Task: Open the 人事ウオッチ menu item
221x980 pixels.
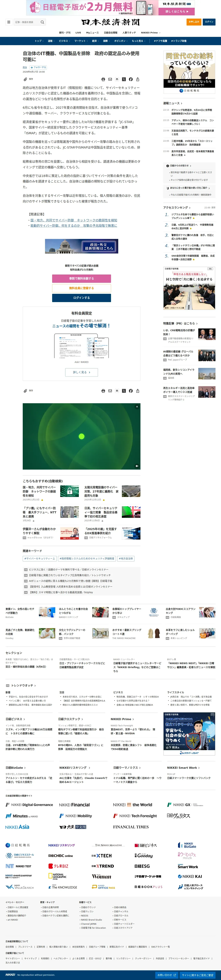Action: click(129, 33)
